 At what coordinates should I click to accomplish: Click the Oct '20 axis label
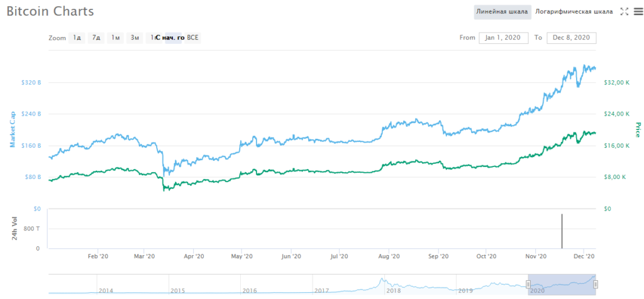click(486, 256)
